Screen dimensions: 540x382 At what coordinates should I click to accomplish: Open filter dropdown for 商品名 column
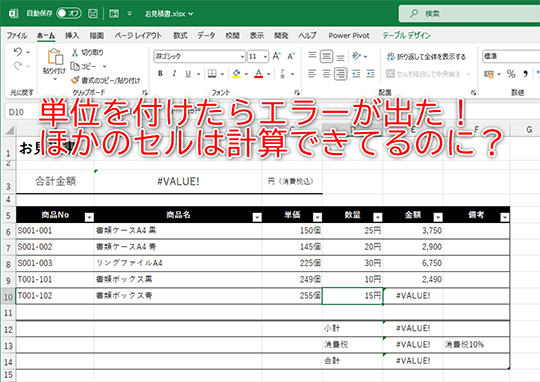coord(257,217)
